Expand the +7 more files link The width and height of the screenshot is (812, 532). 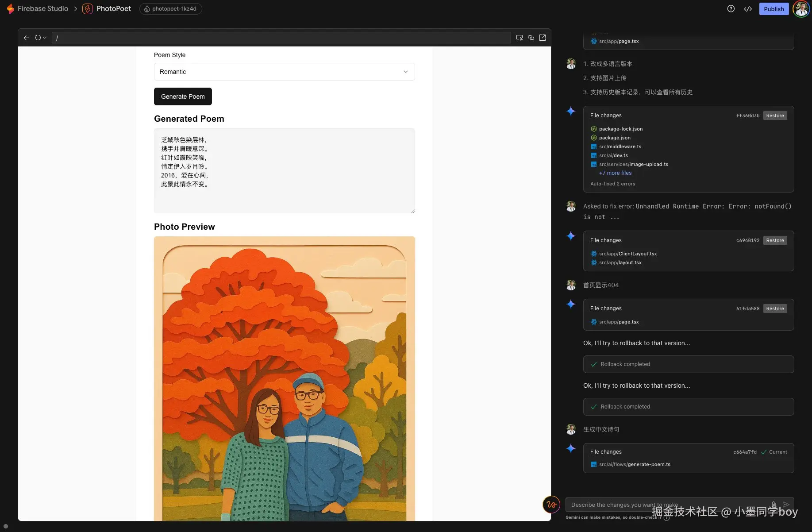point(615,173)
